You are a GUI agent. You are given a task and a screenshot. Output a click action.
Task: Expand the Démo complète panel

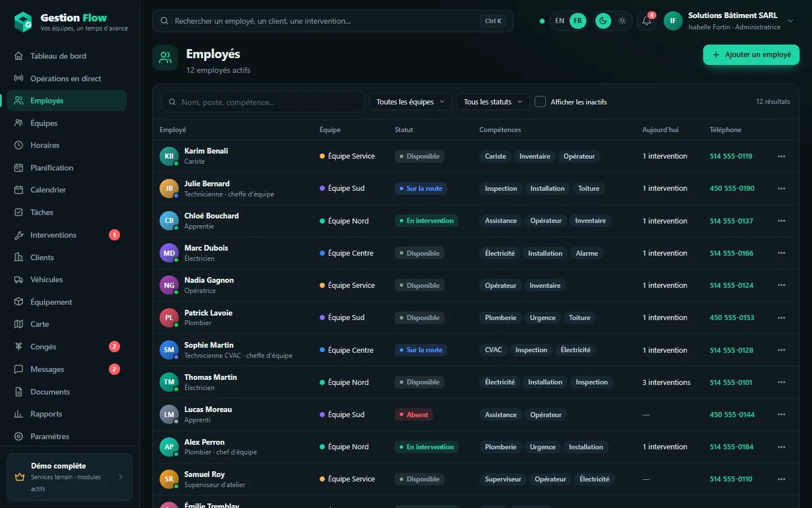69,477
